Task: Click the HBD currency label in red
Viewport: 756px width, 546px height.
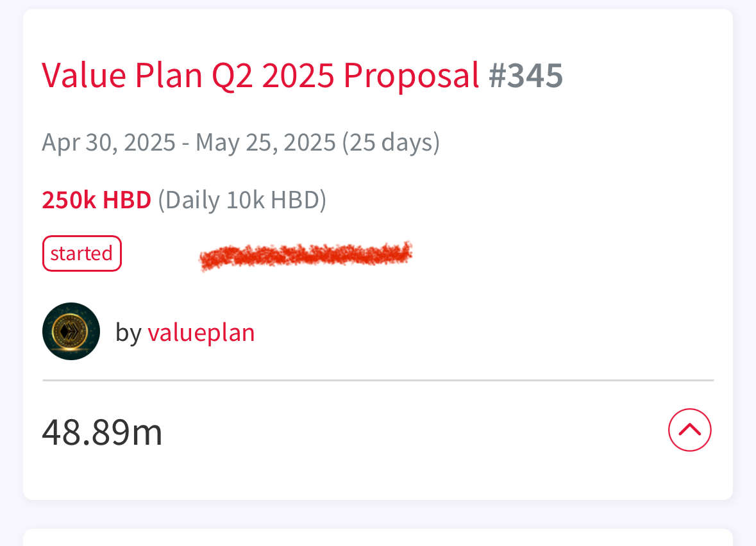Action: coord(127,199)
